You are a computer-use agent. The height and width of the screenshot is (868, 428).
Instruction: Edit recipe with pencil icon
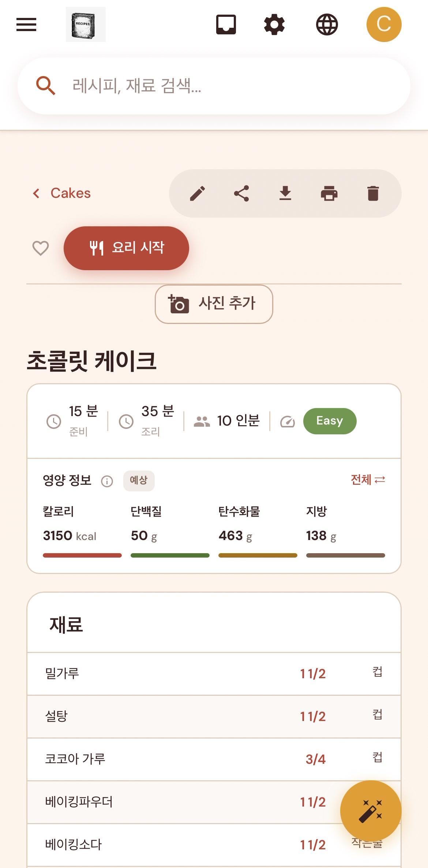click(x=198, y=193)
